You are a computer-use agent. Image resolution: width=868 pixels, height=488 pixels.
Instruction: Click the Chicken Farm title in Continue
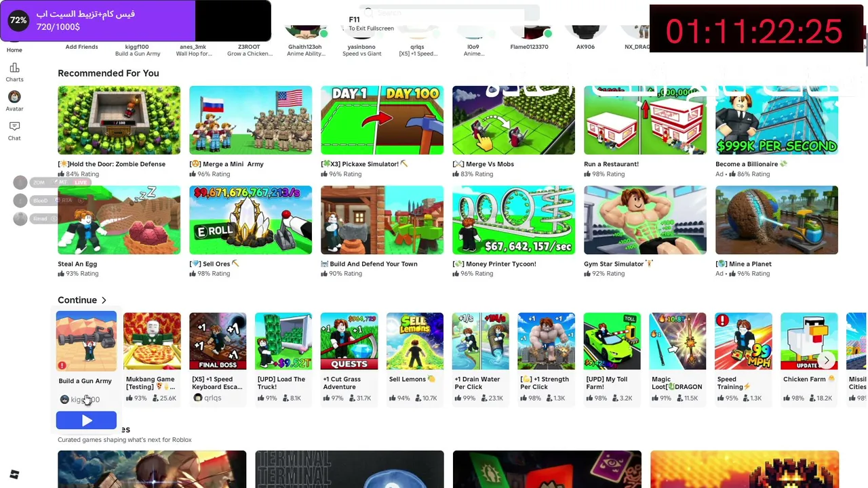coord(809,380)
